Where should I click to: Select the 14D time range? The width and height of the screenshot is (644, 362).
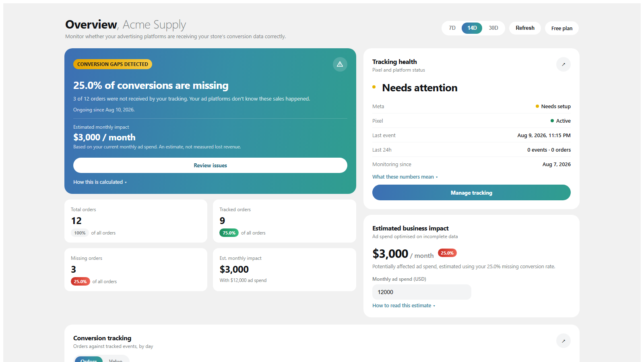[x=472, y=28]
